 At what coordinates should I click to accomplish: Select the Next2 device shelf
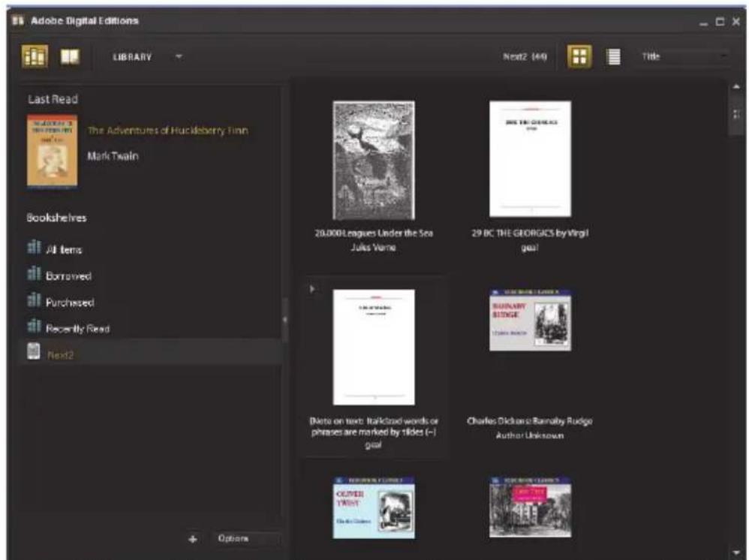[150, 353]
